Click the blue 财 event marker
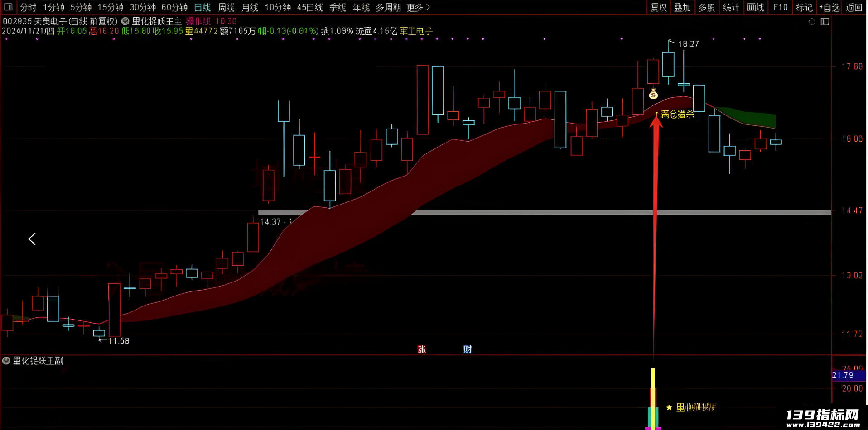Viewport: 868px width, 430px height. tap(468, 349)
